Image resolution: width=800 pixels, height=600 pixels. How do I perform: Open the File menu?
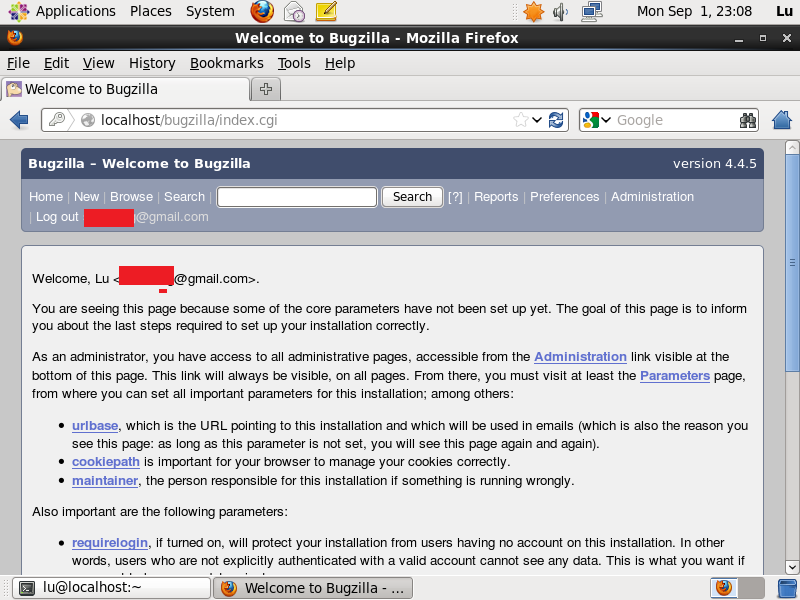18,63
